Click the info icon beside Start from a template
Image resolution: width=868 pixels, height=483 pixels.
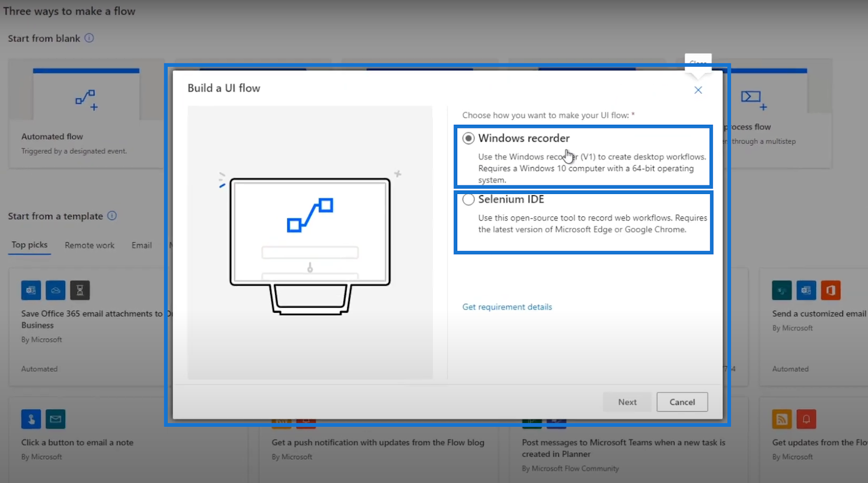click(x=112, y=216)
